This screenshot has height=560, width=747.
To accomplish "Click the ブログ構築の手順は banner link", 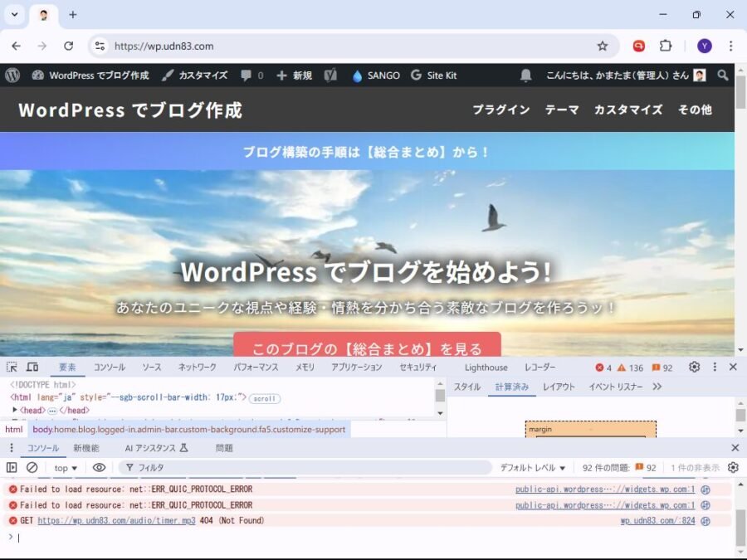I will point(367,152).
